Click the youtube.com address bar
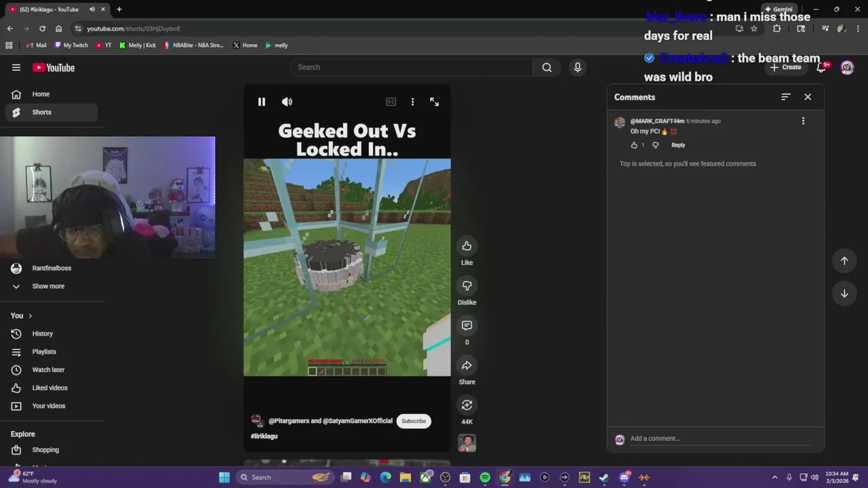 tap(400, 28)
